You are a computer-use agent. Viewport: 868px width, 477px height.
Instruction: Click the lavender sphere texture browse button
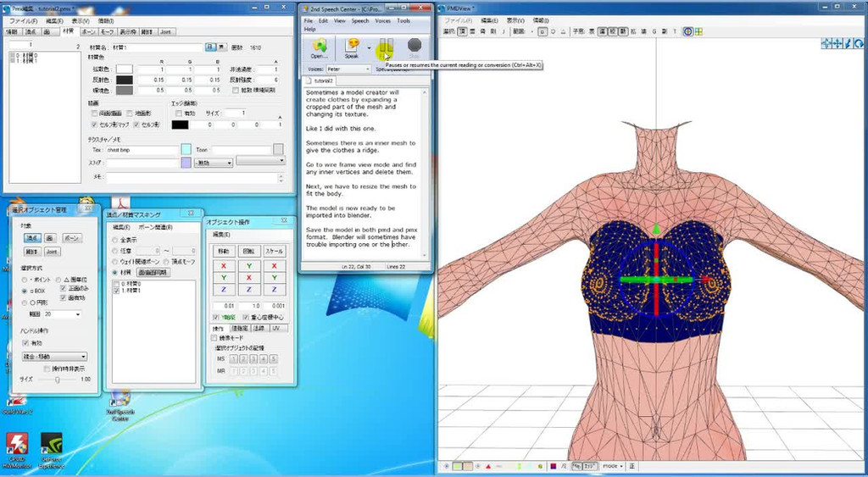(x=186, y=163)
